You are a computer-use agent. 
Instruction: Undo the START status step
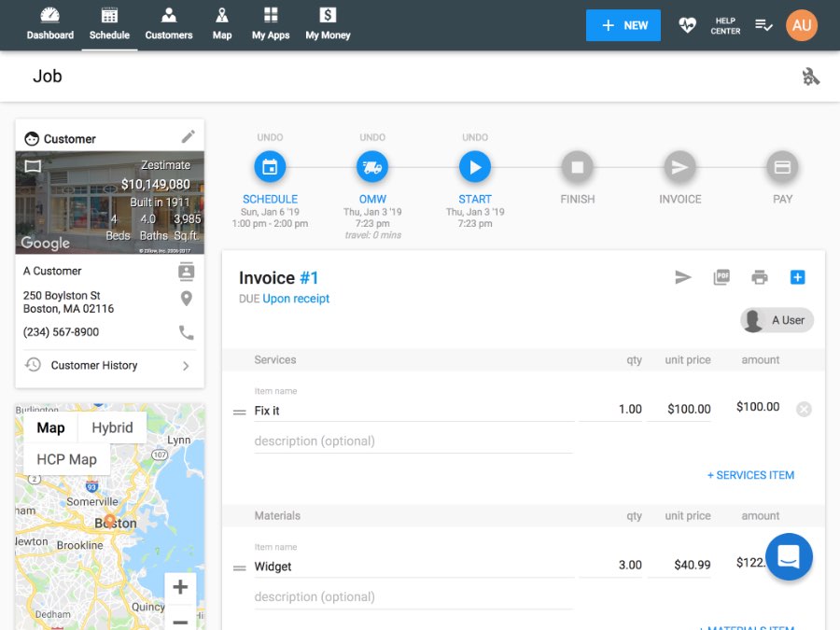pos(474,136)
